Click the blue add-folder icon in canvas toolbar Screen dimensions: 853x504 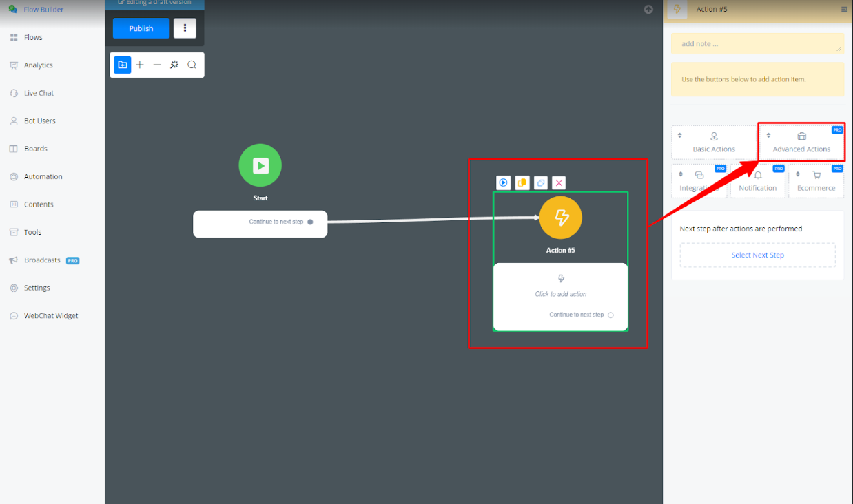(x=123, y=65)
